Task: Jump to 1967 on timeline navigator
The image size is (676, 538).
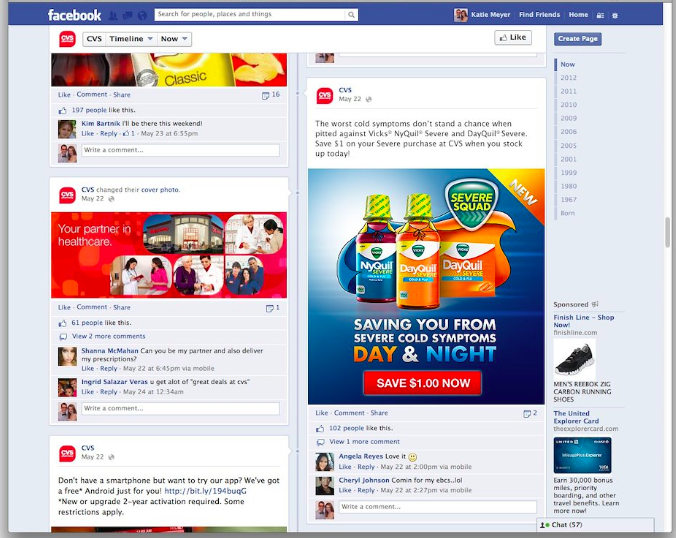Action: (x=568, y=200)
